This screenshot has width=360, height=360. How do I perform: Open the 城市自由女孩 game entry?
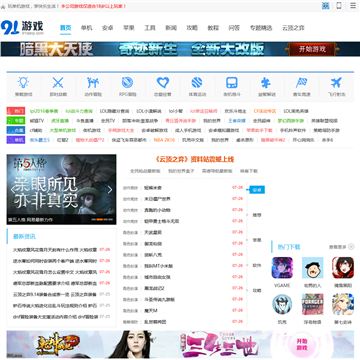click(157, 277)
